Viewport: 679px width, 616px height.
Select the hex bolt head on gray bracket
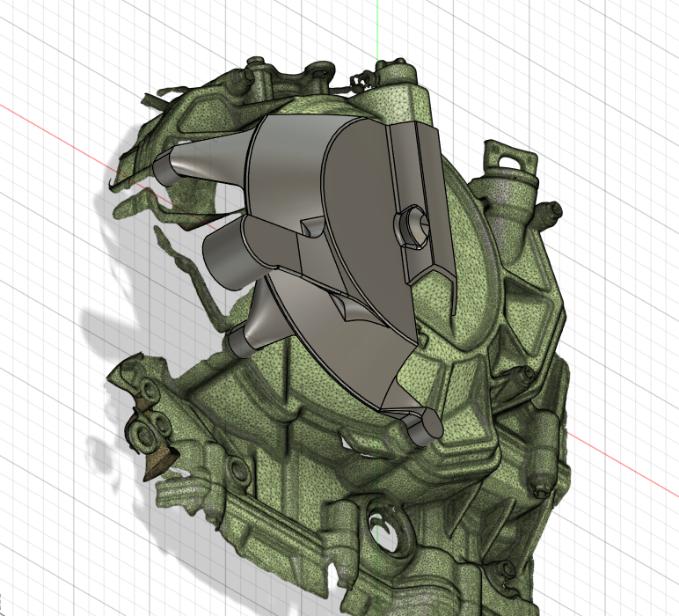point(412,227)
